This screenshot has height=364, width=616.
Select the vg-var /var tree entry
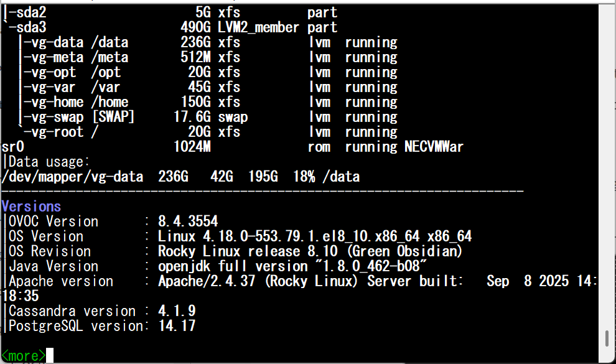72,87
